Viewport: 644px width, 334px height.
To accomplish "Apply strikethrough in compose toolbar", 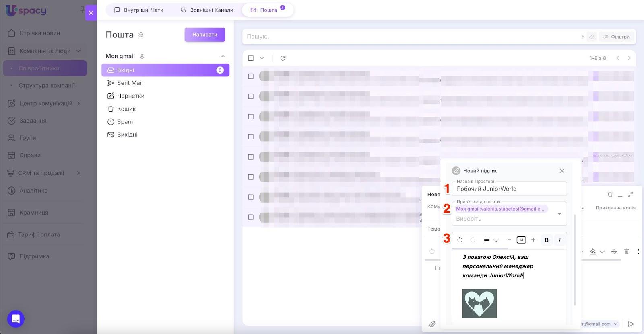I will point(614,252).
